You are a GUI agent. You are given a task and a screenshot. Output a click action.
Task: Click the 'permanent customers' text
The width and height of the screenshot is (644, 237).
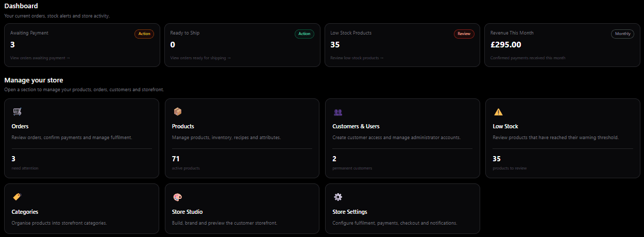tap(352, 168)
